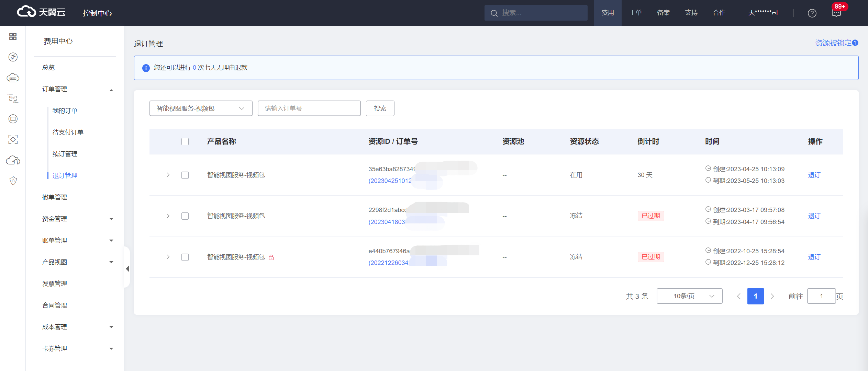
Task: Check the checkbox for row created 2023-03-17
Action: pyautogui.click(x=185, y=216)
